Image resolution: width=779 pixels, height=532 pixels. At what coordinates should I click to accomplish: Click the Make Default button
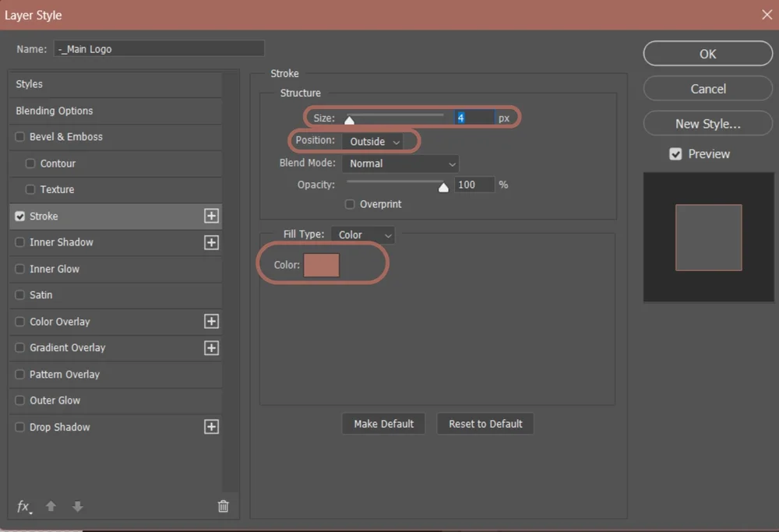point(383,423)
